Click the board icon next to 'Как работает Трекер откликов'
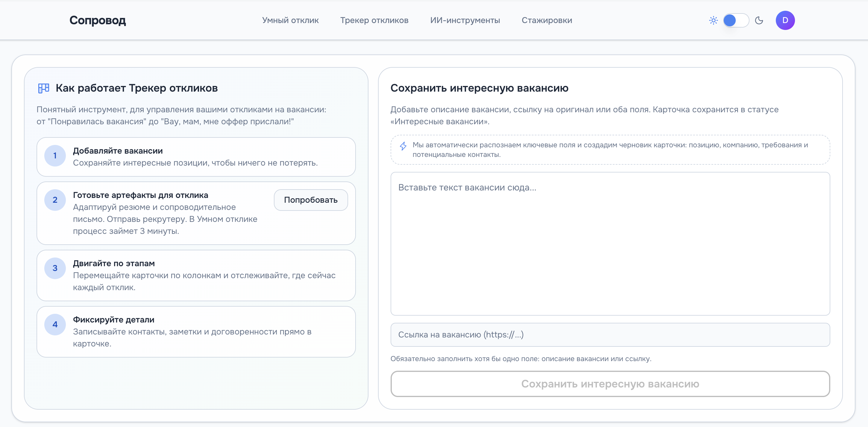The width and height of the screenshot is (868, 427). point(43,88)
